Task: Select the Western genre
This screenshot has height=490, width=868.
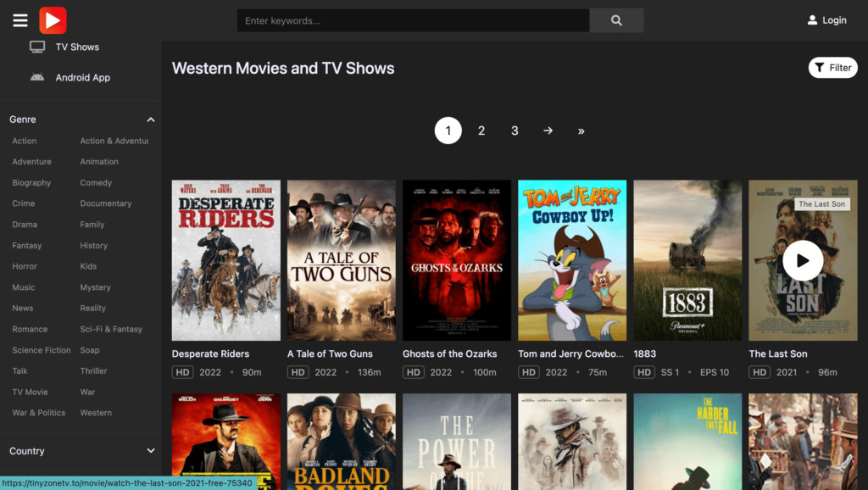Action: click(96, 413)
